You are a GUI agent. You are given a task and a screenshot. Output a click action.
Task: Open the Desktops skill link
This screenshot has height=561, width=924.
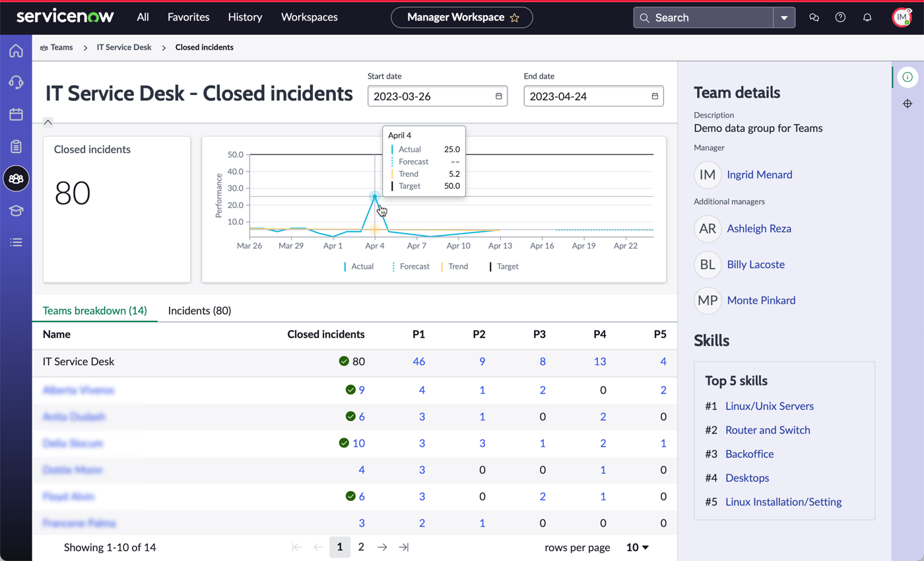point(747,478)
